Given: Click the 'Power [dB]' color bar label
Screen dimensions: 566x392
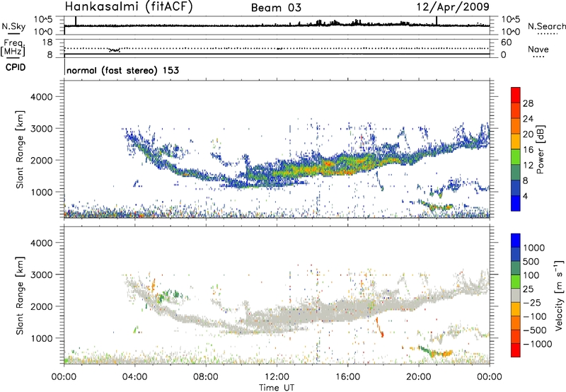Looking at the screenshot, I should click(x=540, y=149).
